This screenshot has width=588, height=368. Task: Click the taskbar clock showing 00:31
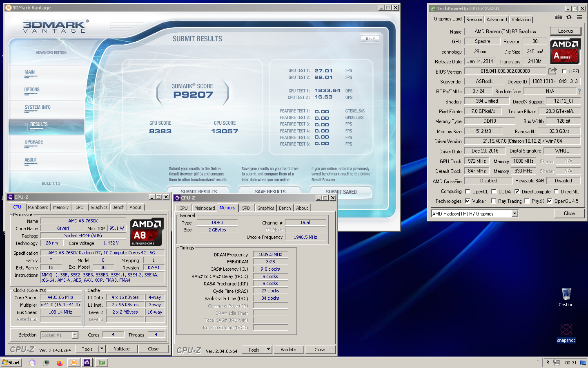pos(571,363)
